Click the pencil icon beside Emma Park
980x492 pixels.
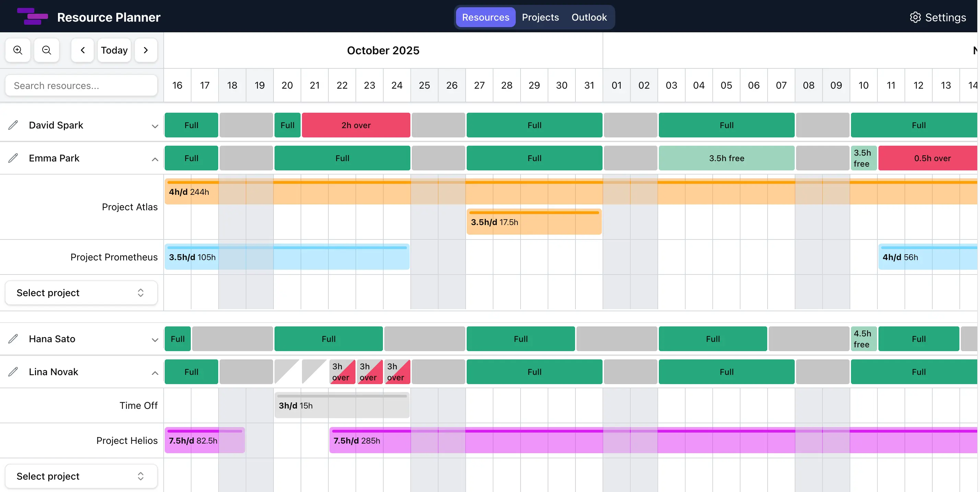pos(13,158)
